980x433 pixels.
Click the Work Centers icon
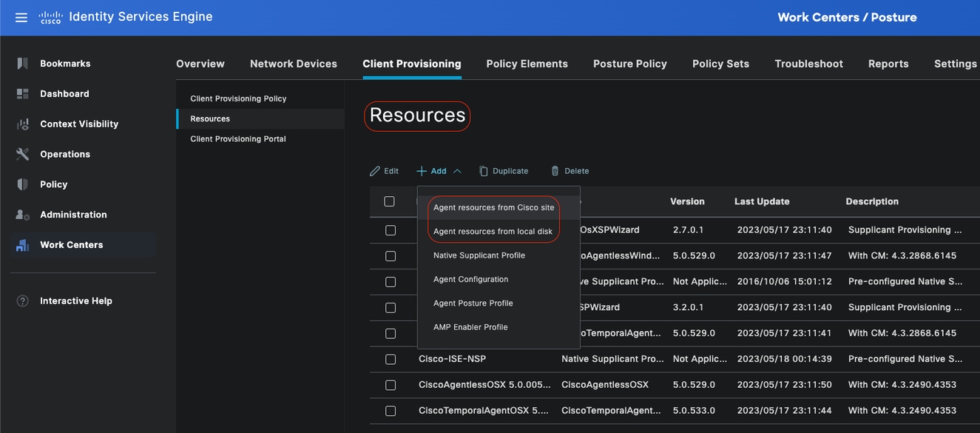coord(22,245)
